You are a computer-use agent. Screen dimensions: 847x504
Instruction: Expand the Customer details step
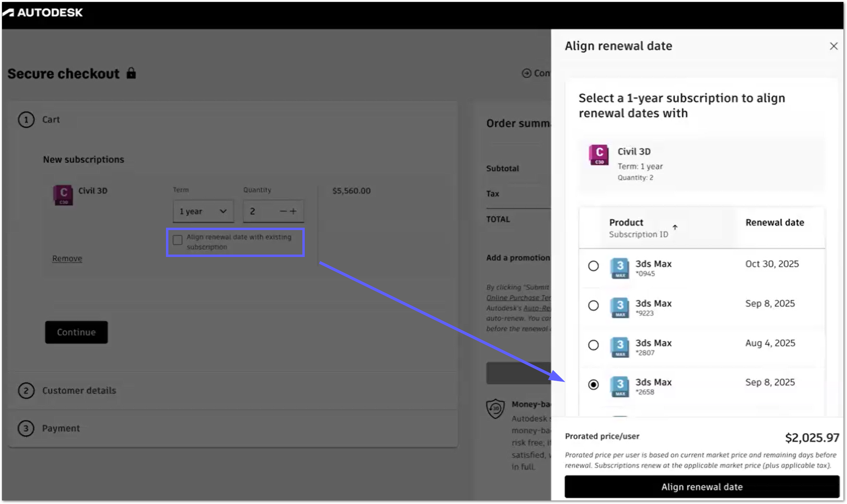(79, 391)
